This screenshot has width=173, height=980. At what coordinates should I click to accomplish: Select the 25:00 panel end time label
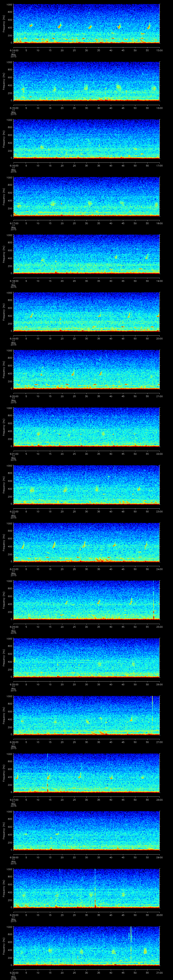pos(159,627)
